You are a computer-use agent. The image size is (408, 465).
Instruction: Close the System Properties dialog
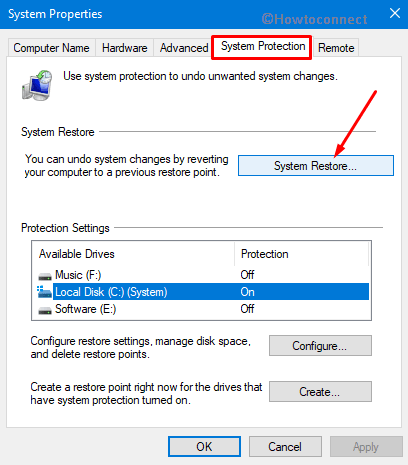pyautogui.click(x=395, y=13)
